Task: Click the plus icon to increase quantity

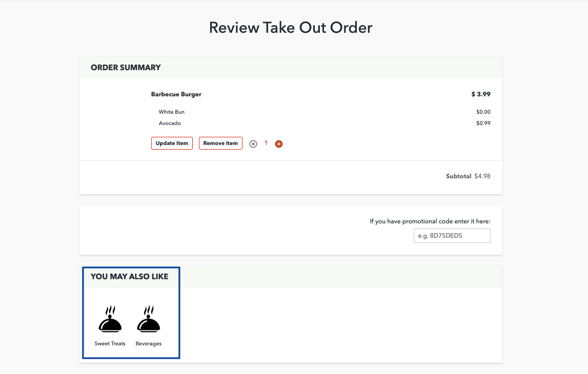Action: [279, 144]
